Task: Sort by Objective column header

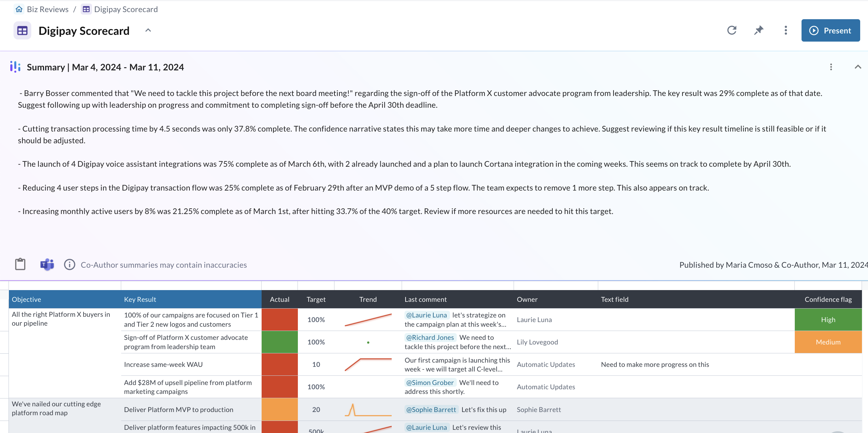Action: pyautogui.click(x=65, y=299)
